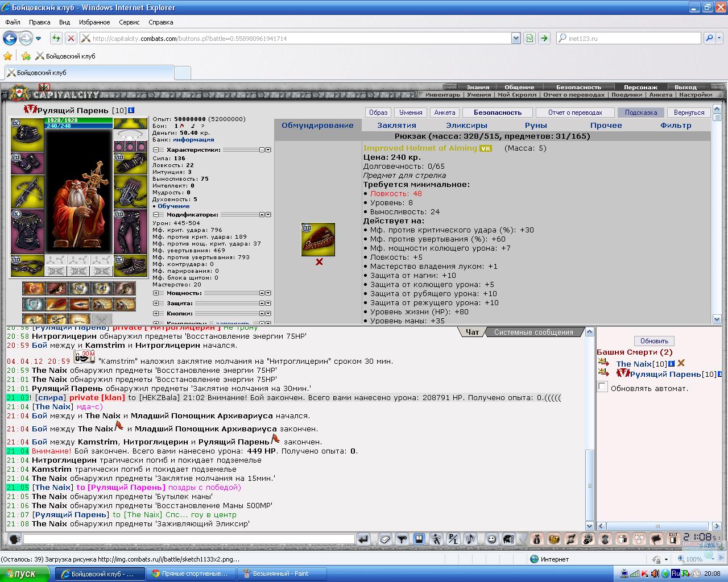728x582 pixels.
Task: Collapse the Характеристики section
Action: point(156,149)
